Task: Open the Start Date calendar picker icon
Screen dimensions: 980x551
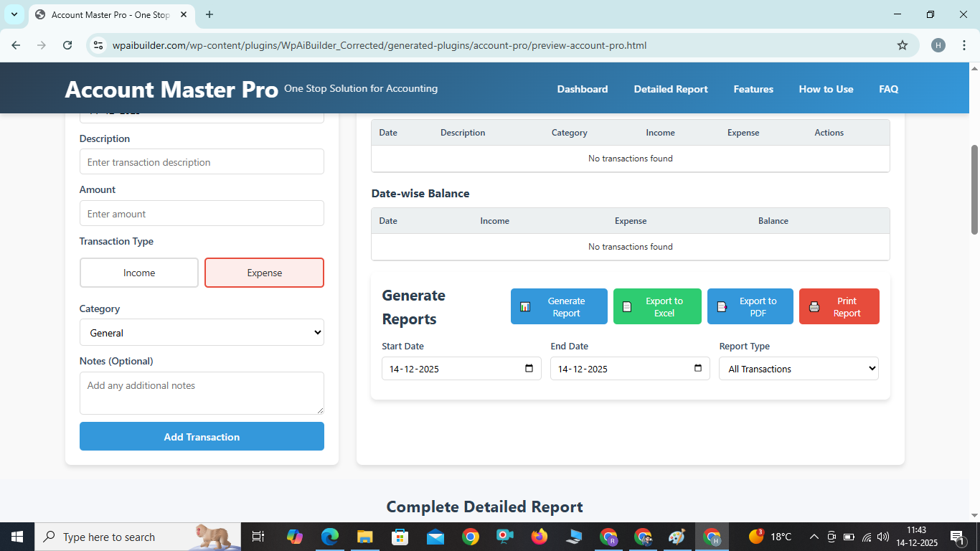Action: click(529, 368)
